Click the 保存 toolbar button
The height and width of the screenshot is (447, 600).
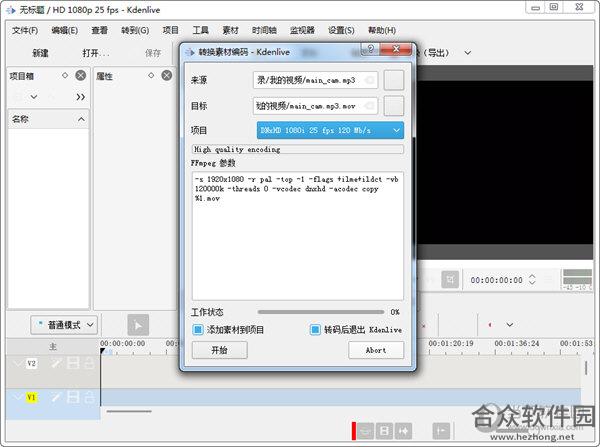[153, 53]
